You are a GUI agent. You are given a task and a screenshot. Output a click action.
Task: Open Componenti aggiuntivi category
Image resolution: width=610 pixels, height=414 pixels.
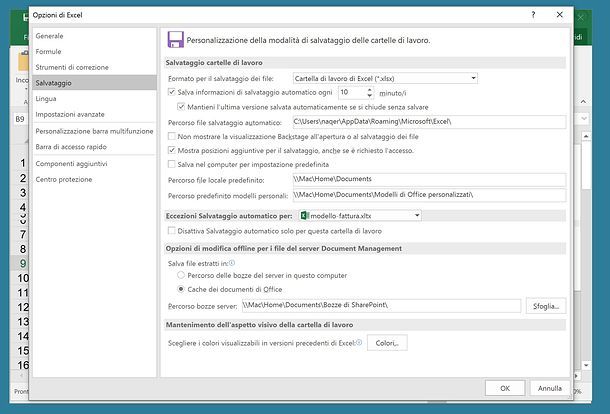[x=95, y=164]
